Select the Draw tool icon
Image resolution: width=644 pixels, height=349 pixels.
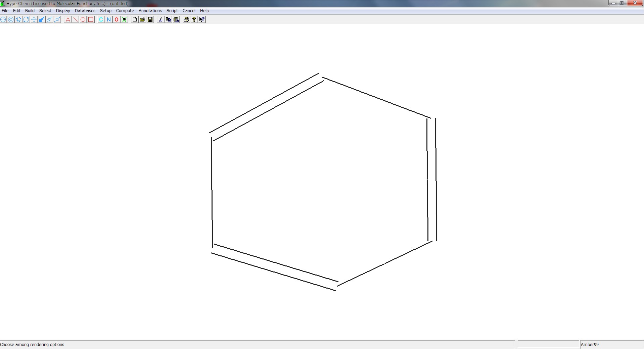[3, 19]
